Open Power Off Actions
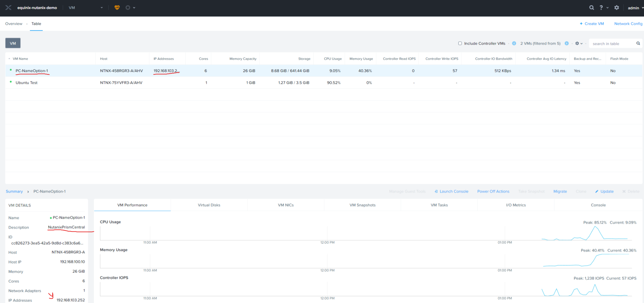 click(x=493, y=191)
